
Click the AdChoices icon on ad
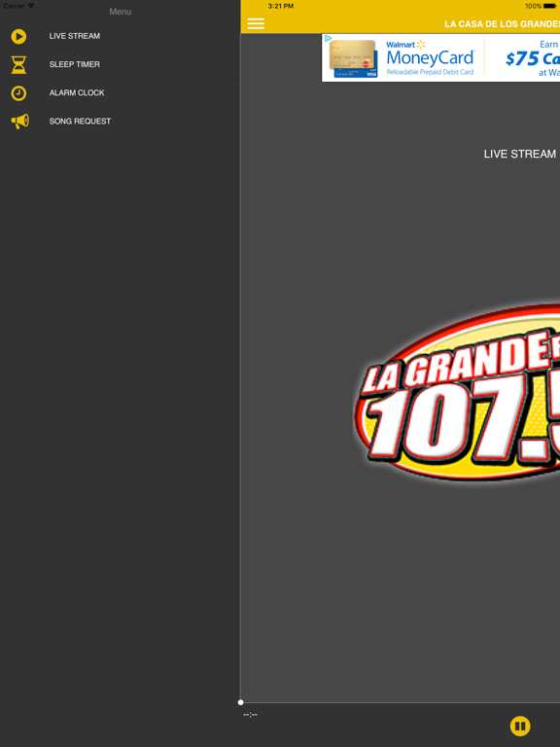tap(328, 38)
